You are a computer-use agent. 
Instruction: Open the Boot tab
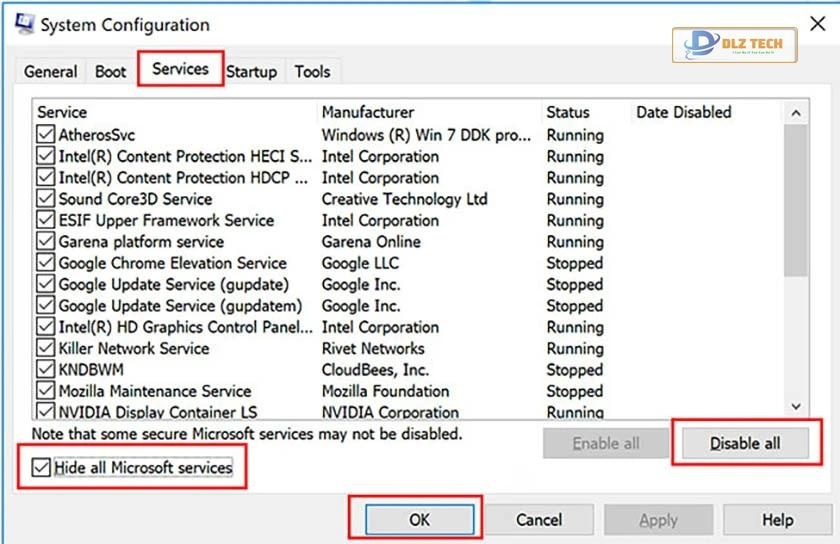coord(111,72)
